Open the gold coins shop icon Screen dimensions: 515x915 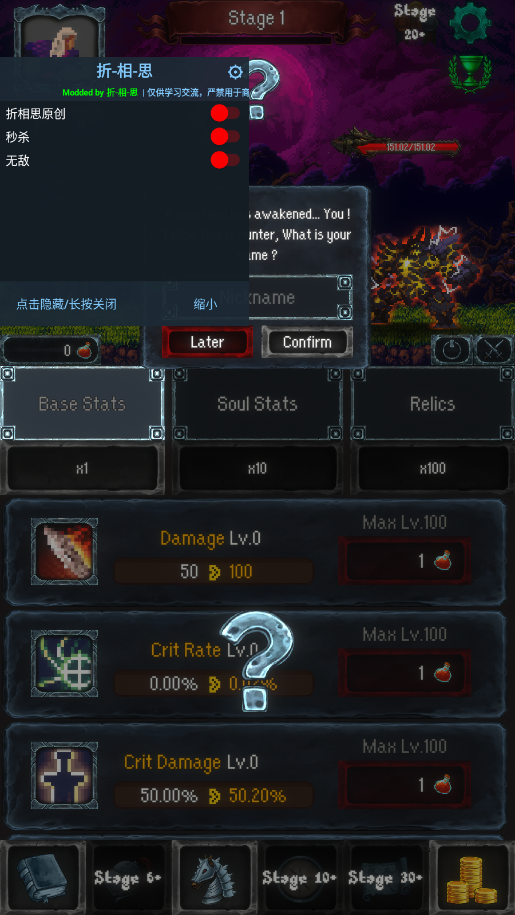[x=472, y=877]
